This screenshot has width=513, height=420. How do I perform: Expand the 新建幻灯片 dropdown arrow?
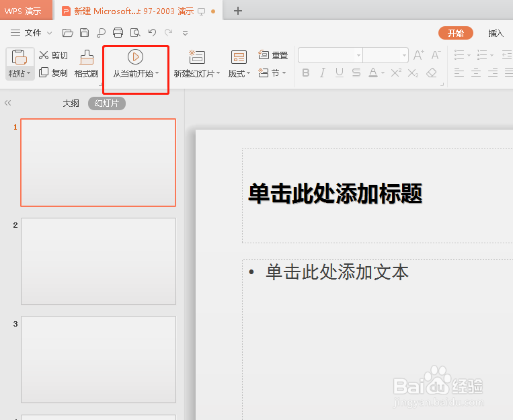219,73
